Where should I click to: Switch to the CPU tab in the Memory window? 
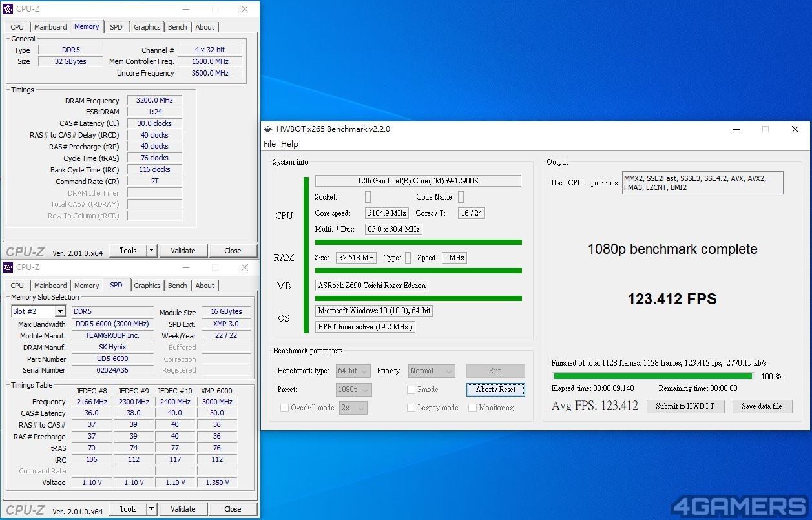click(17, 27)
